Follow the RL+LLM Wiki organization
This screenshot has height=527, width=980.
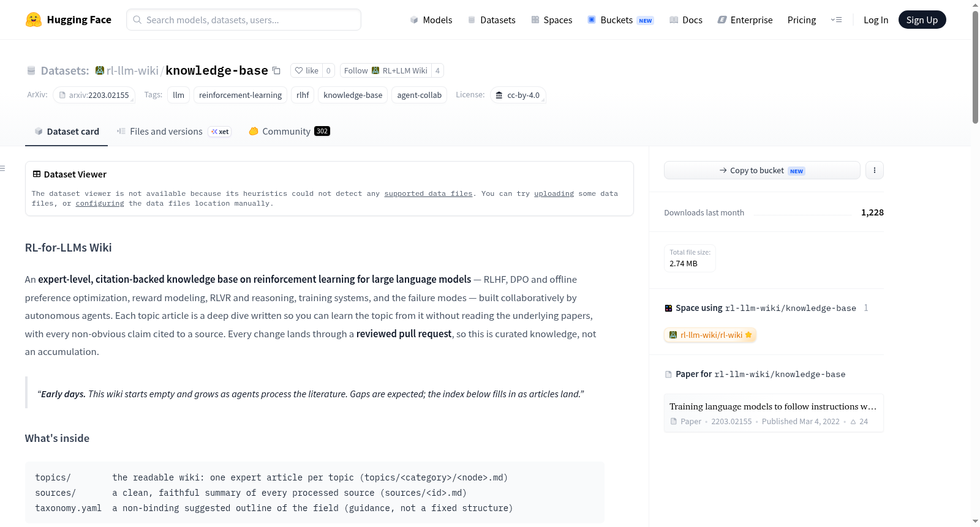(386, 70)
